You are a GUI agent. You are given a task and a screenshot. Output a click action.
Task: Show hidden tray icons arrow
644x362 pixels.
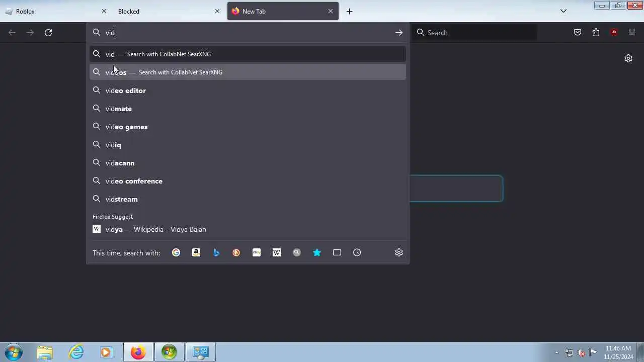[556, 352]
